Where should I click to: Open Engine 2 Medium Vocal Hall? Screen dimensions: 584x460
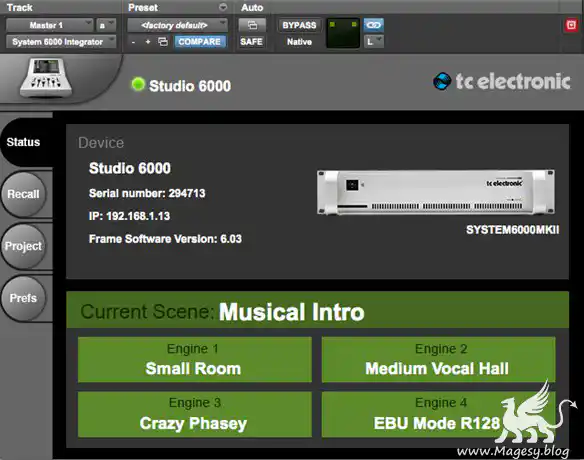pos(438,359)
